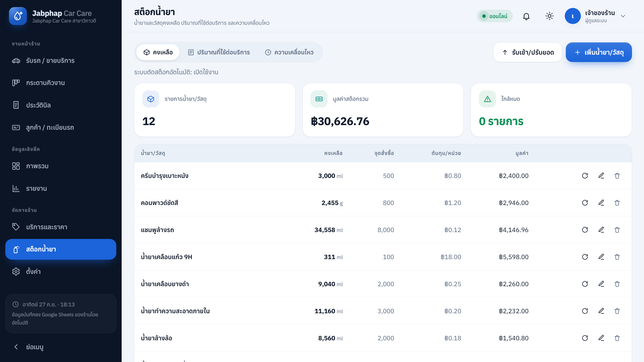This screenshot has height=362, width=644.
Task: Click the Jabphap Car Care logo icon
Action: [18, 16]
